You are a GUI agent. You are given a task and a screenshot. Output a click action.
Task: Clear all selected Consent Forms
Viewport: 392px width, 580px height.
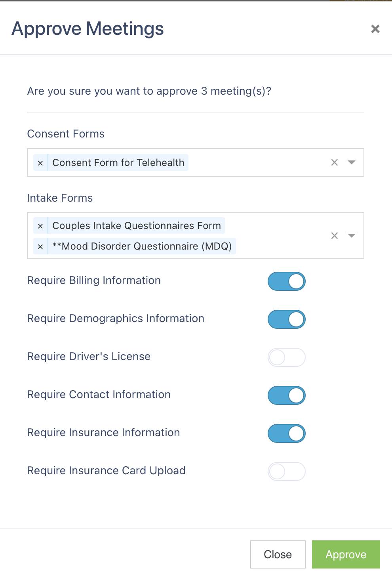[x=335, y=162]
